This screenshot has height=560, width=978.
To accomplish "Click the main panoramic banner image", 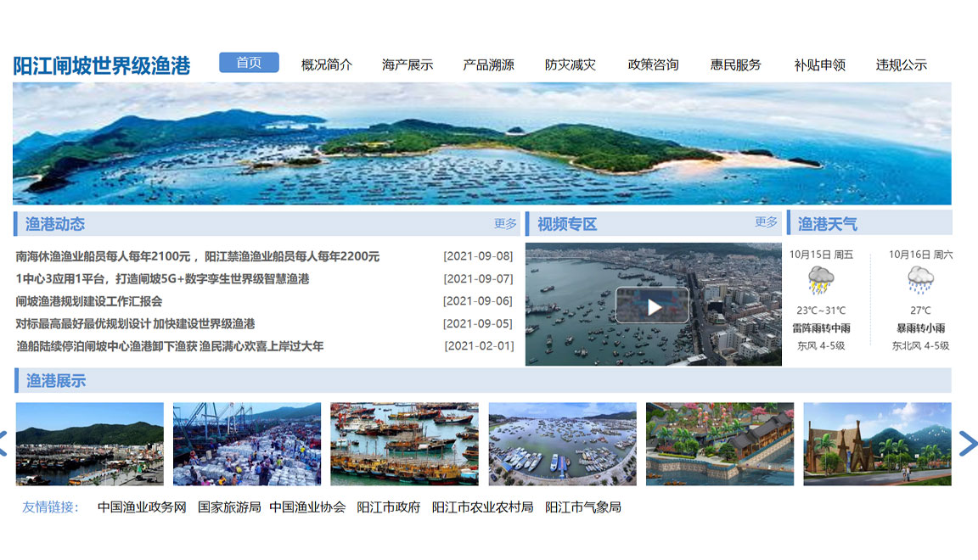I will pyautogui.click(x=489, y=144).
